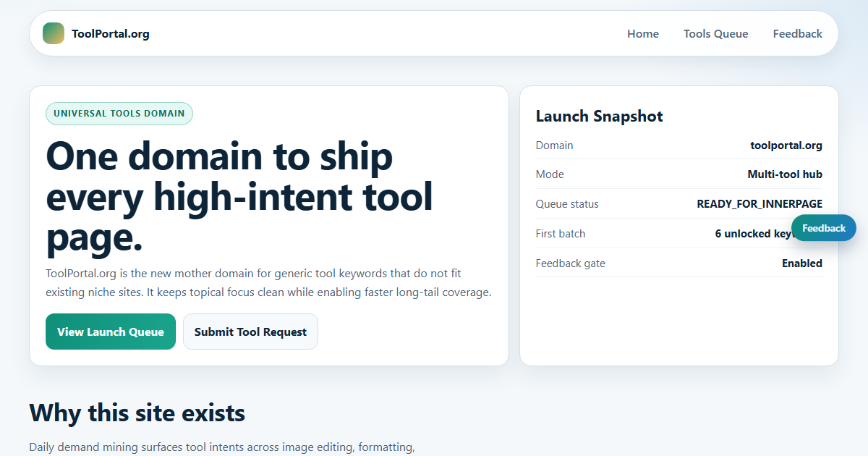Click the View Launch Queue button
This screenshot has height=456, width=868.
tap(110, 332)
